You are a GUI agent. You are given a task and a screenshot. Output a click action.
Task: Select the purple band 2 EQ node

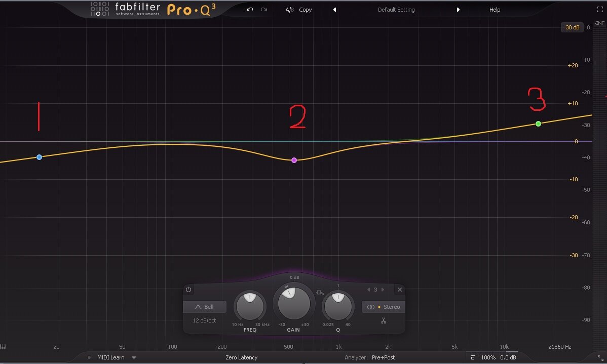pyautogui.click(x=294, y=160)
